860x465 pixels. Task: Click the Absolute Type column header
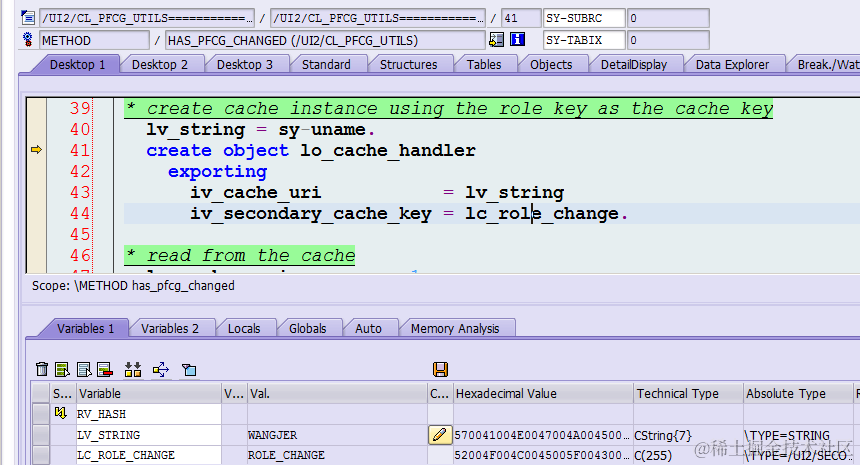click(798, 393)
